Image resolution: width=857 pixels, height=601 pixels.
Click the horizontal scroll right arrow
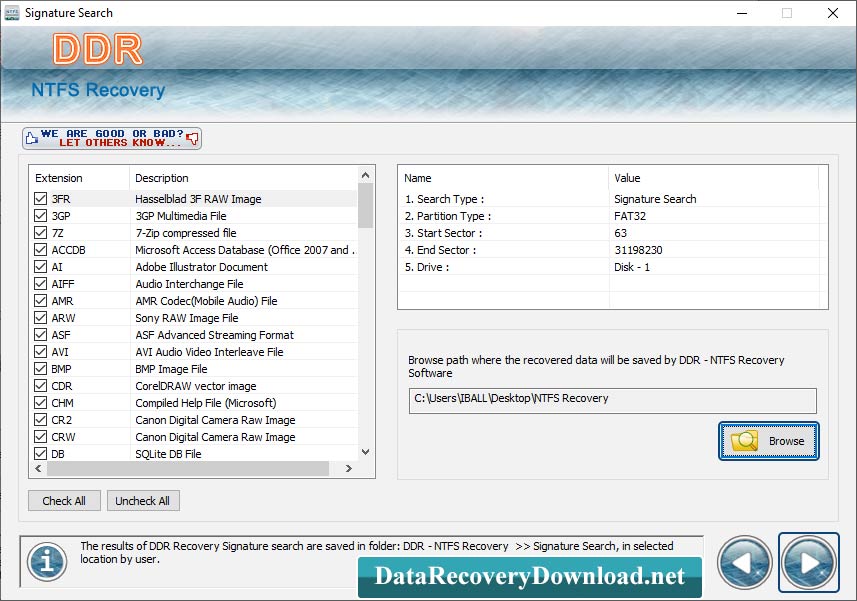349,468
